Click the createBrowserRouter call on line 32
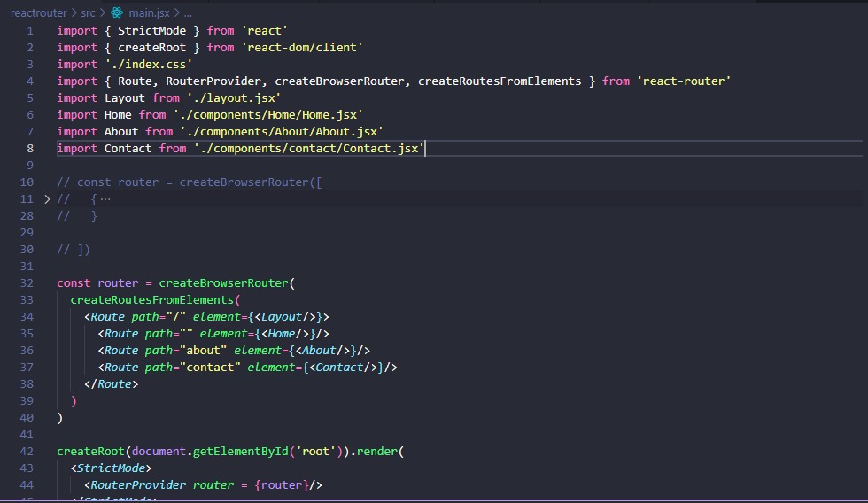 click(x=223, y=283)
